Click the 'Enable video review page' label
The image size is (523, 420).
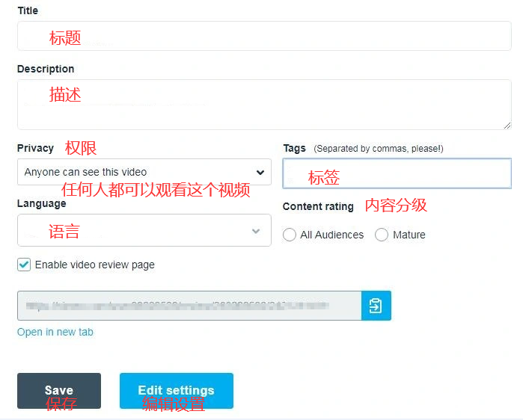[95, 265]
